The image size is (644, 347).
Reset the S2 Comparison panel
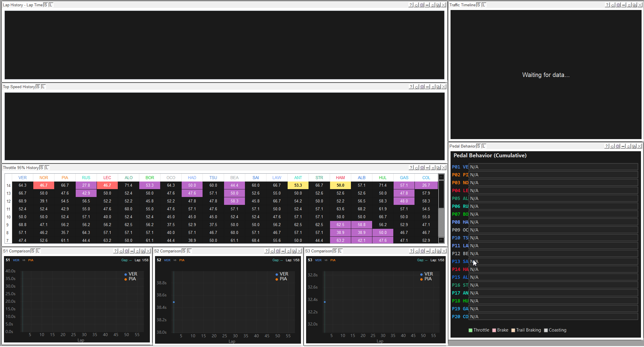point(272,251)
